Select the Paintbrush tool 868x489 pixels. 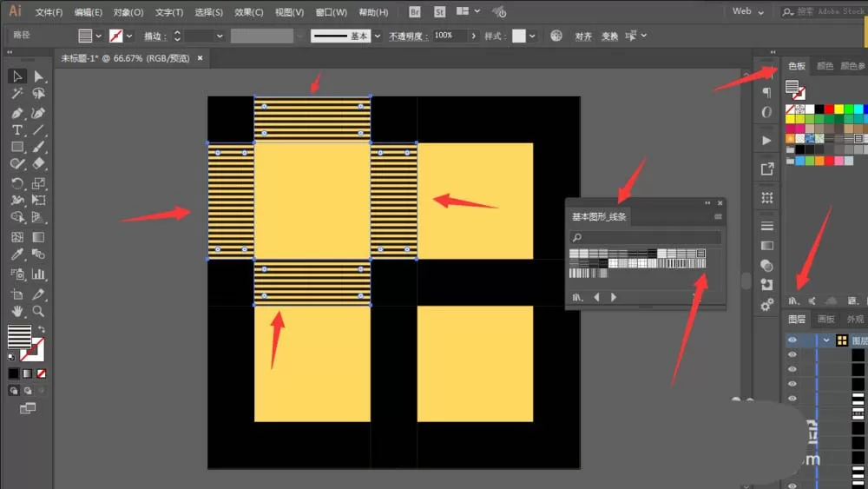pos(38,147)
